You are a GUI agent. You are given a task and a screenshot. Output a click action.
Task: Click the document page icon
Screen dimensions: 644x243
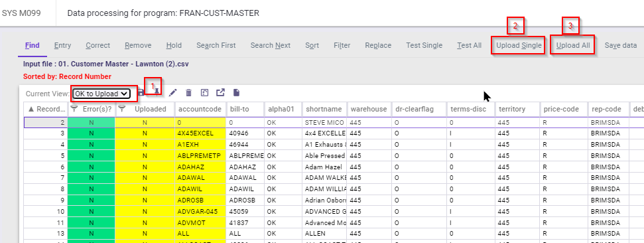237,93
